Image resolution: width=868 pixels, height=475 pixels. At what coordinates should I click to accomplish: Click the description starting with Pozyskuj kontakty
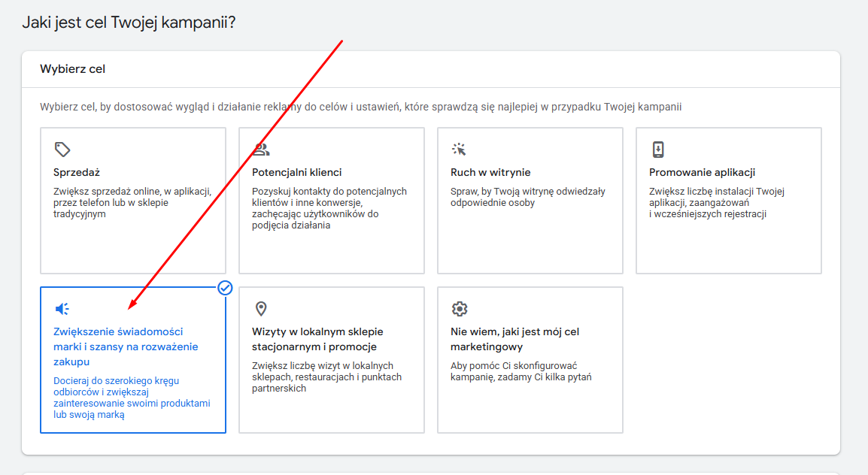[x=329, y=208]
